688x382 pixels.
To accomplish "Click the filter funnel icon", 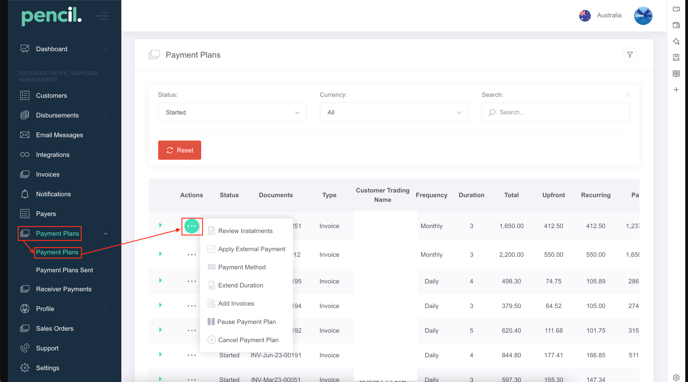I will point(630,55).
